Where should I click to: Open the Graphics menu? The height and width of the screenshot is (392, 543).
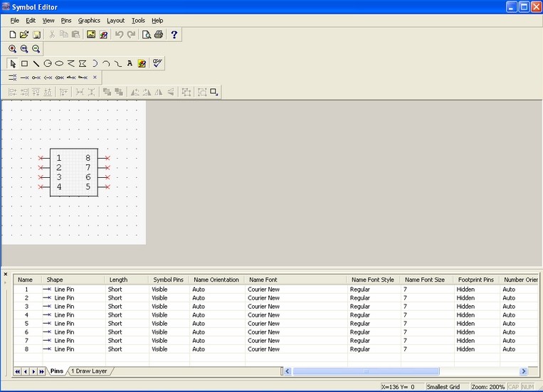coord(89,21)
